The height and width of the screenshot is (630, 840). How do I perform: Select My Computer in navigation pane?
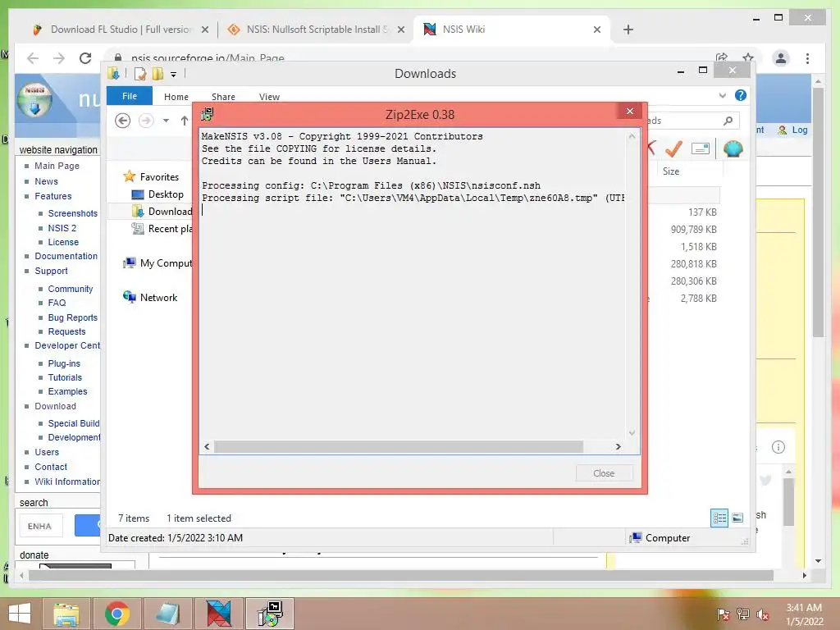coord(166,263)
